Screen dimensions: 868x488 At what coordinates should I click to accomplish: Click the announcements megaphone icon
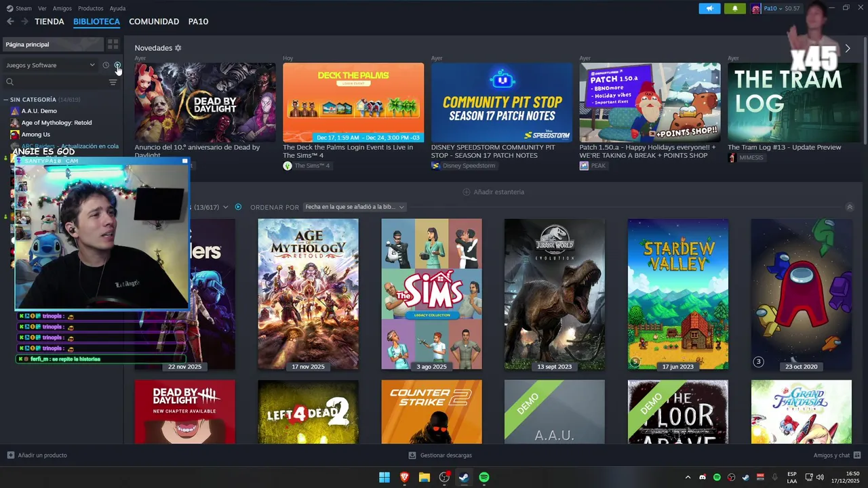[709, 8]
